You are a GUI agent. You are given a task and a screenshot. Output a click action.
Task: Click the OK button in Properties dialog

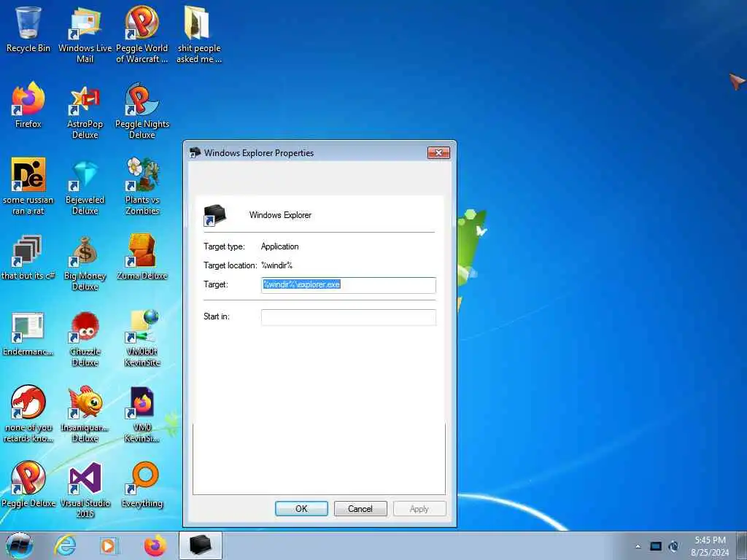pyautogui.click(x=301, y=508)
